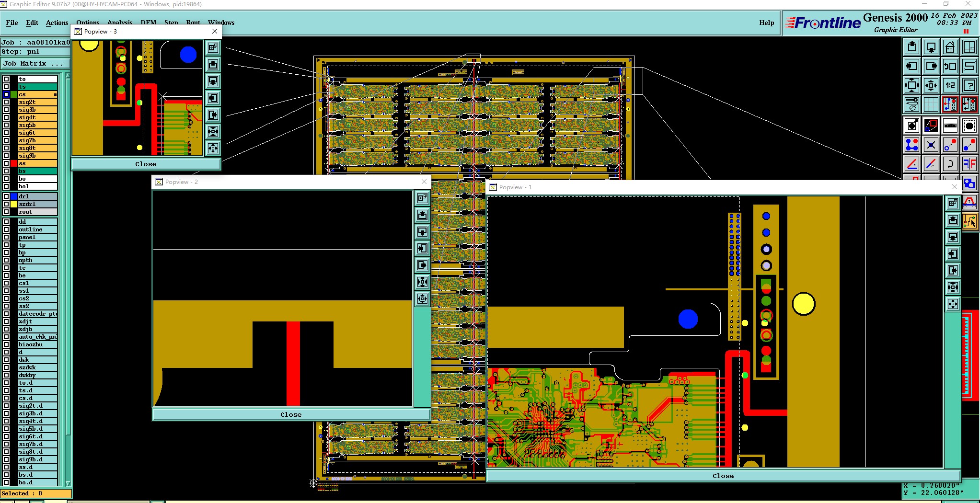This screenshot has height=503, width=980.
Task: Click Close button of Popview 3
Action: pyautogui.click(x=146, y=164)
